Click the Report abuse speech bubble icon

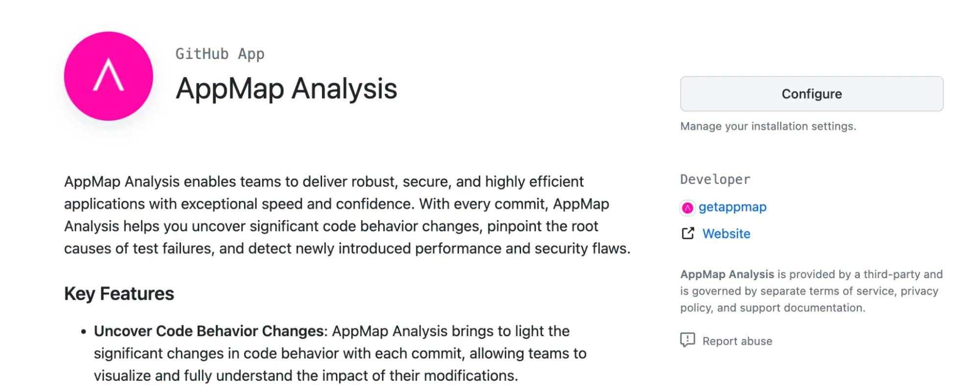pyautogui.click(x=687, y=340)
